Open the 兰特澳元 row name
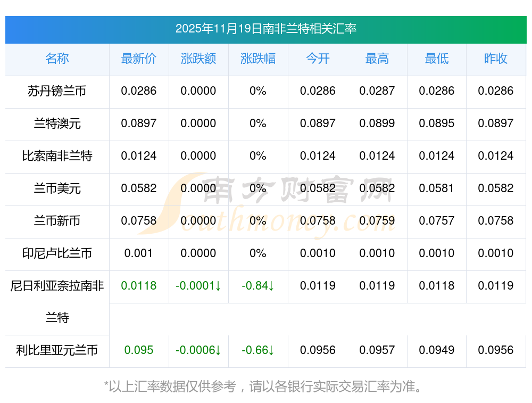The width and height of the screenshot is (532, 403). 57,124
